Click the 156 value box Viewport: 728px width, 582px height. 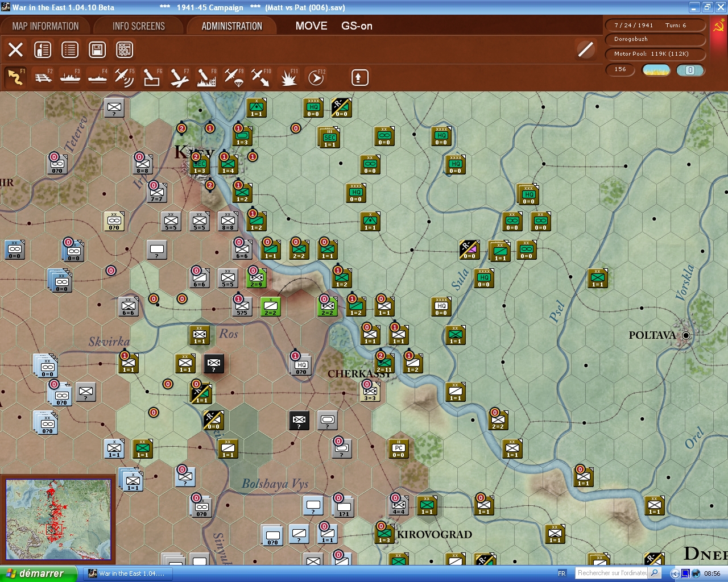[x=621, y=69]
